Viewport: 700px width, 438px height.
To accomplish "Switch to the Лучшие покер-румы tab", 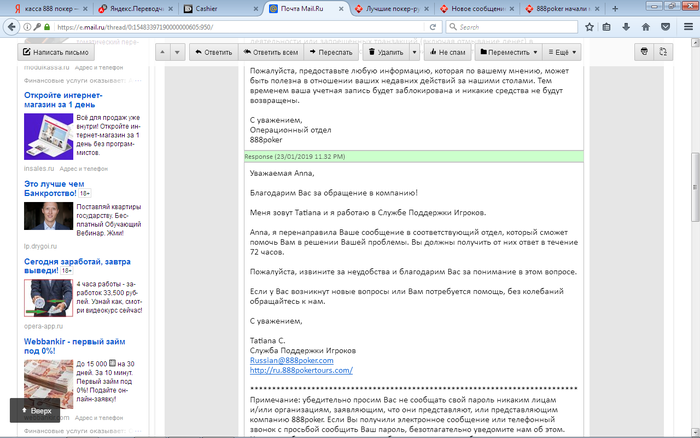I will (x=391, y=8).
